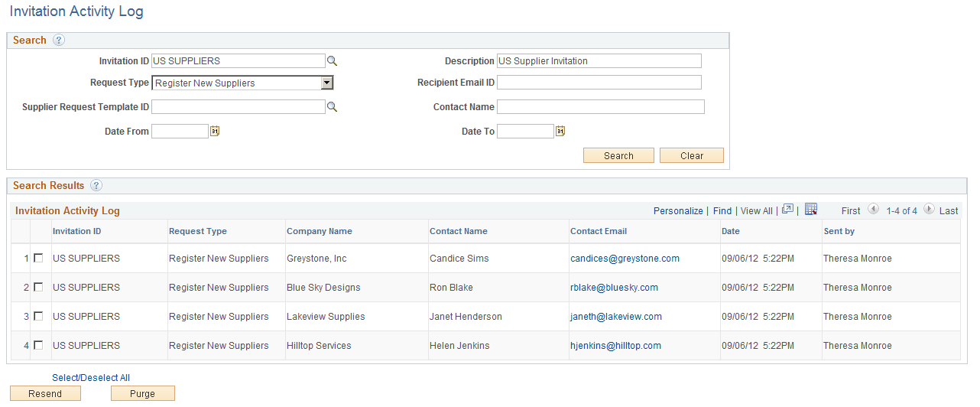The image size is (980, 407).
Task: Focus the Invitation ID field
Action: click(239, 61)
